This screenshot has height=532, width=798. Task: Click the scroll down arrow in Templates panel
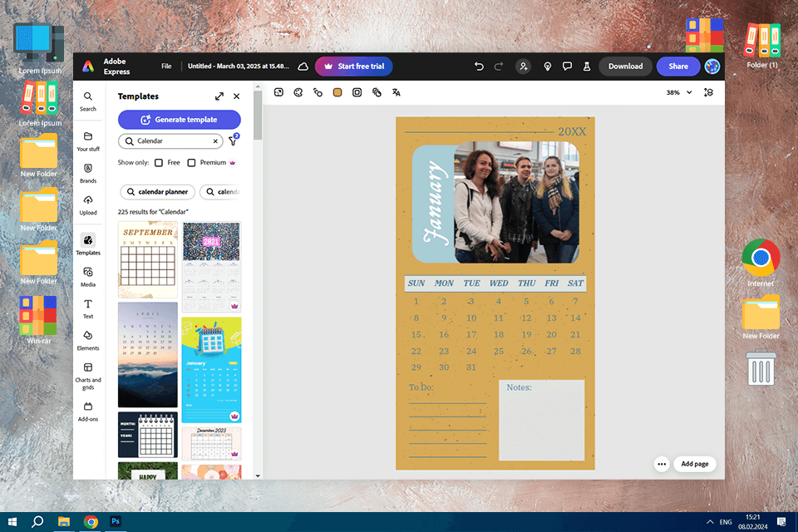click(258, 475)
